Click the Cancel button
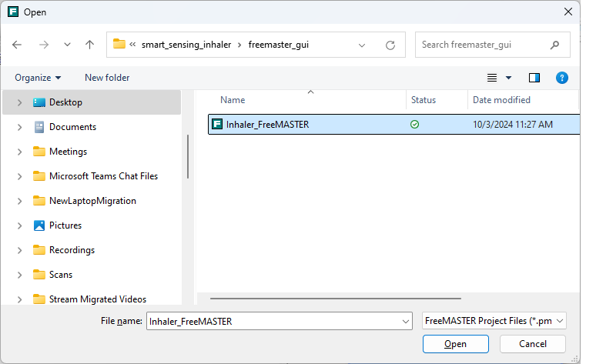Screen dimensions: 596x364 point(533,344)
